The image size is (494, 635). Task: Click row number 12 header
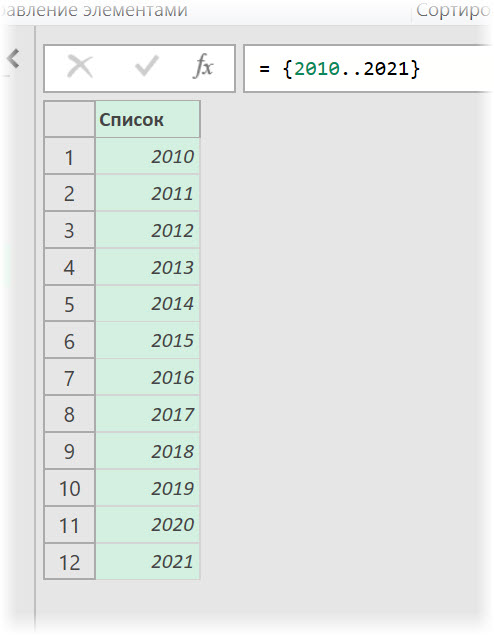69,562
